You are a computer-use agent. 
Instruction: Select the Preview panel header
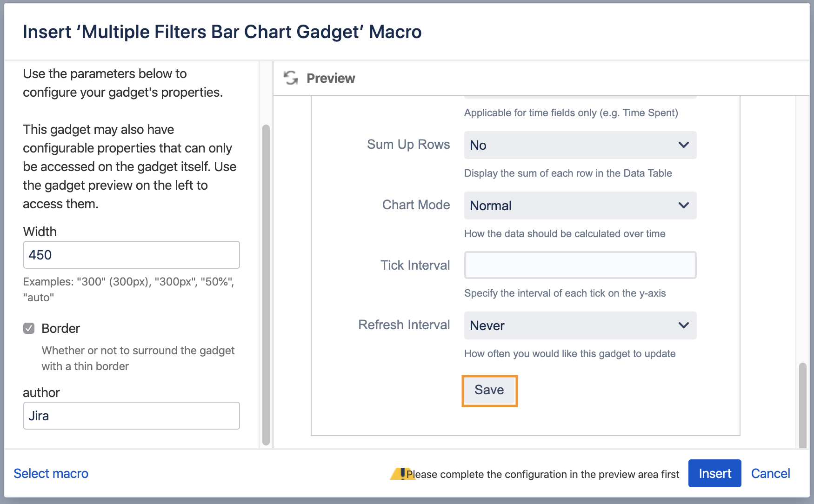(x=330, y=78)
